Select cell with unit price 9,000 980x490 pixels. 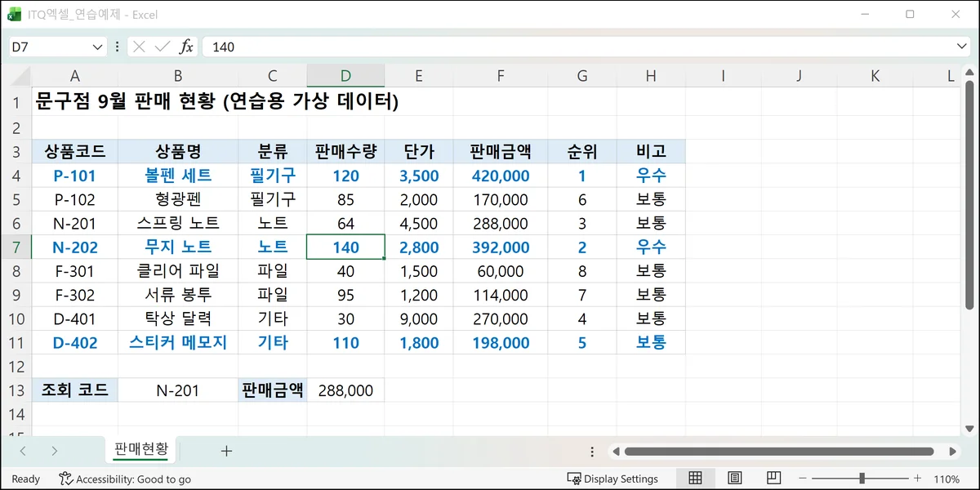click(x=419, y=318)
